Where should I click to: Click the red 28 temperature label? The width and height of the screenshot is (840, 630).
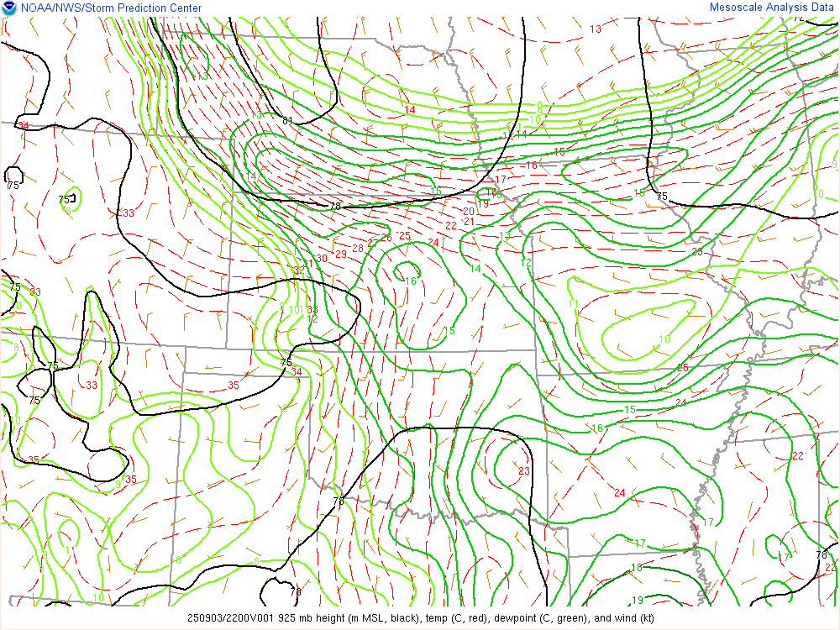pyautogui.click(x=358, y=248)
